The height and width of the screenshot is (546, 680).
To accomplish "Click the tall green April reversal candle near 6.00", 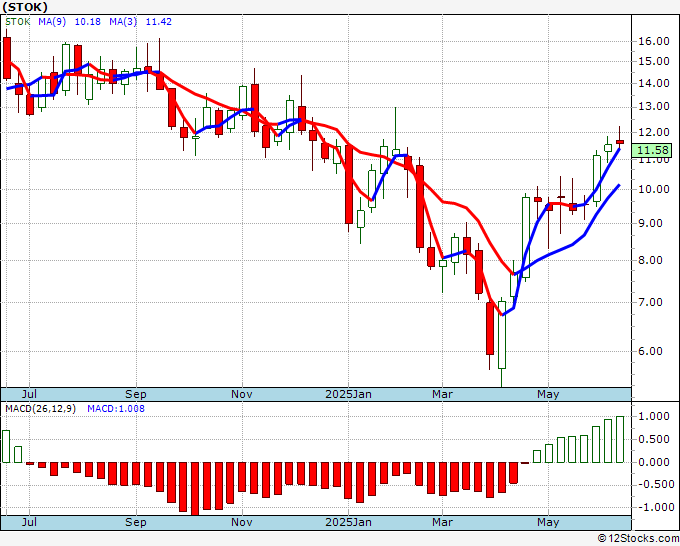I will [502, 342].
